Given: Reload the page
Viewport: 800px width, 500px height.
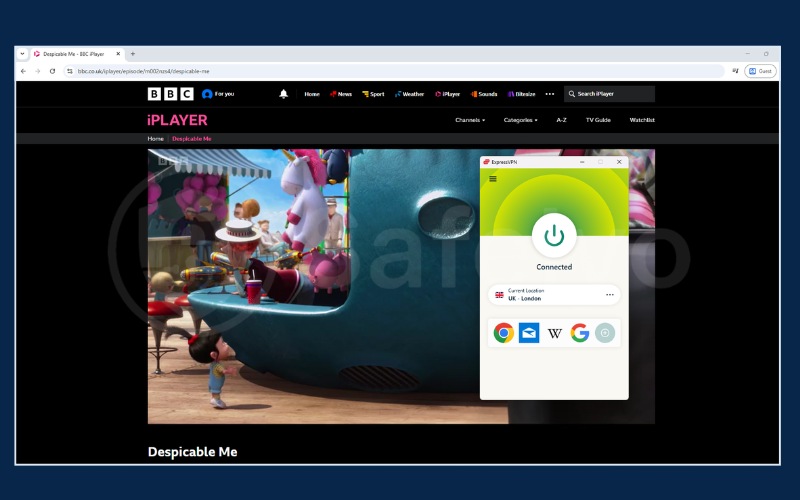Looking at the screenshot, I should 52,71.
